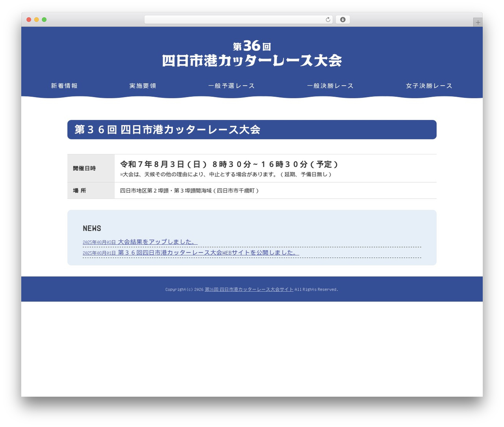Open the 一般決勝レース menu item
The image size is (504, 427).
tap(330, 86)
